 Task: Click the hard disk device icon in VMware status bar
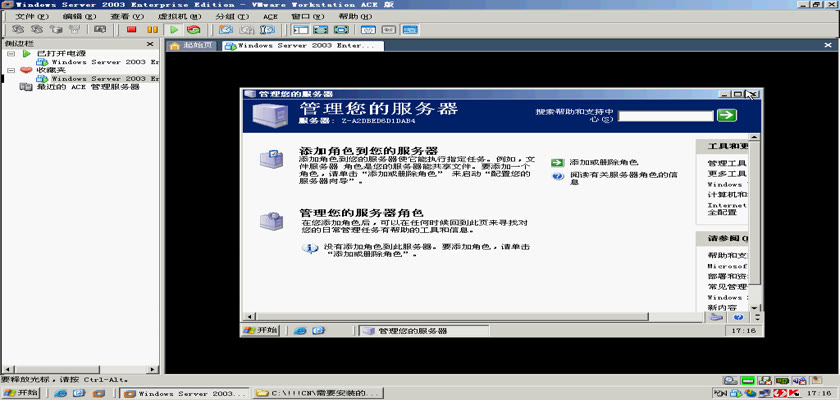pyautogui.click(x=730, y=381)
